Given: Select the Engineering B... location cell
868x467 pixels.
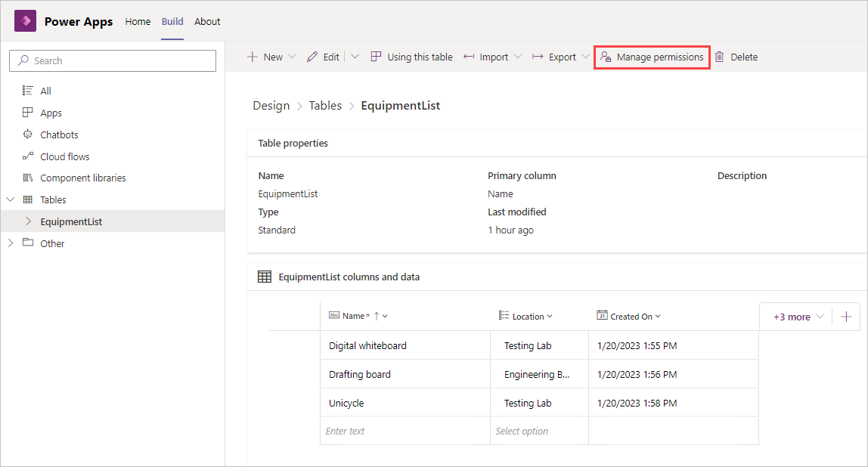Looking at the screenshot, I should pos(539,374).
